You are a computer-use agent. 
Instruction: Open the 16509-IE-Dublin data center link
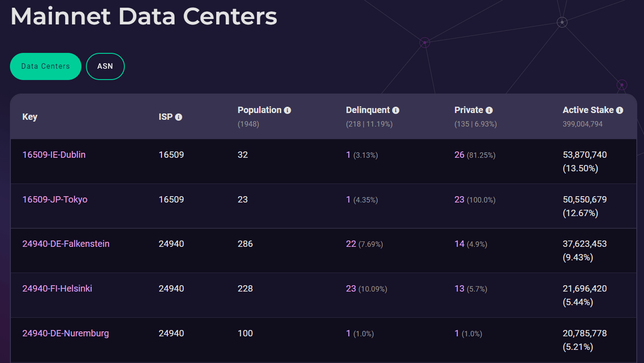tap(54, 155)
